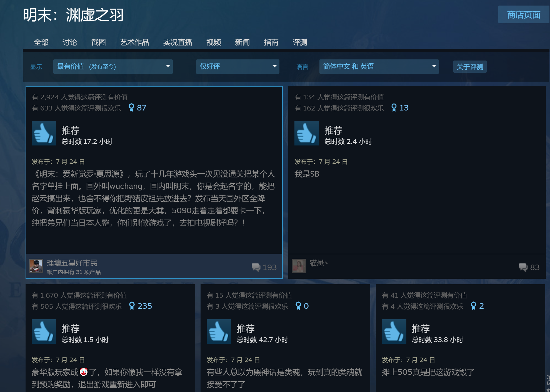This screenshot has height=392, width=550.
Task: Click 有 1,670 人觉得这篇评测有价值 text
Action: [79, 295]
